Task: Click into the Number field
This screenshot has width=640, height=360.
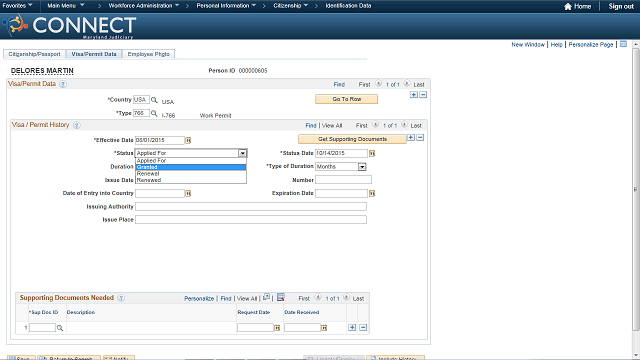Action: pos(343,180)
